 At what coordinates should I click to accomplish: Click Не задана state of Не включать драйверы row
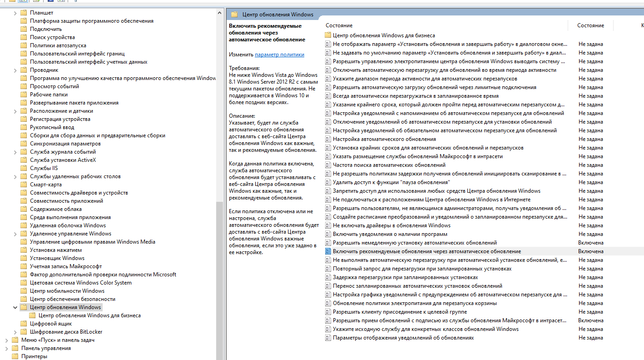pyautogui.click(x=591, y=225)
